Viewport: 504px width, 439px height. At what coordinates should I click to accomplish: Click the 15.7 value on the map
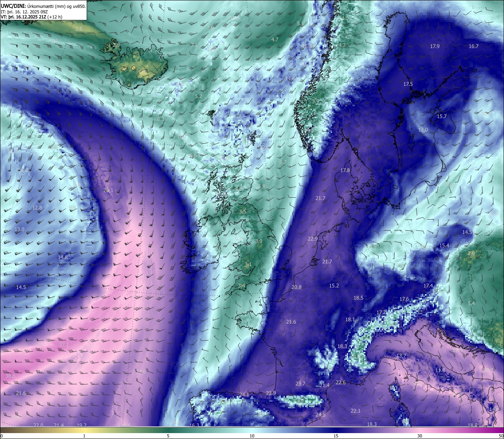click(x=442, y=116)
